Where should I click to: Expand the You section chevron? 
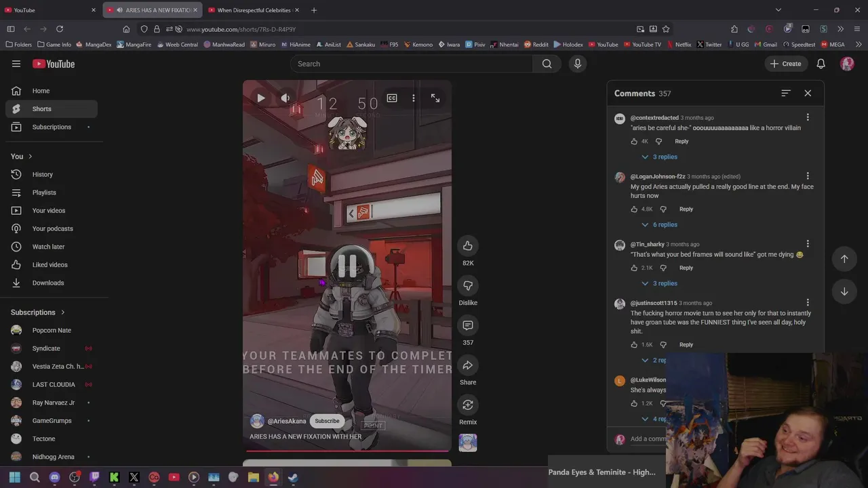coord(30,157)
